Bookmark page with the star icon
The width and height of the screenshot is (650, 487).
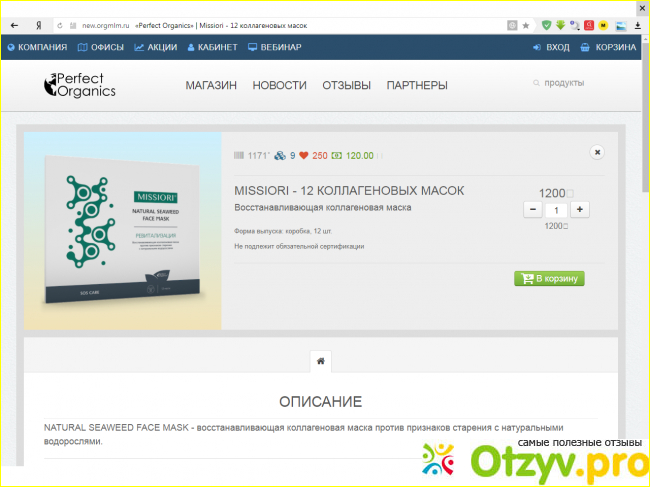(526, 24)
